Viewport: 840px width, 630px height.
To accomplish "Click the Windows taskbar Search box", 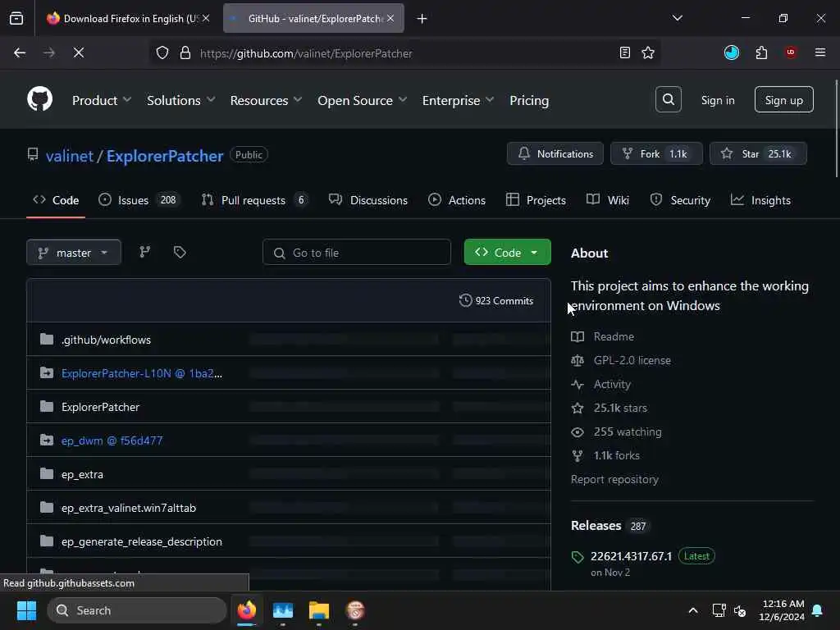I will (137, 610).
